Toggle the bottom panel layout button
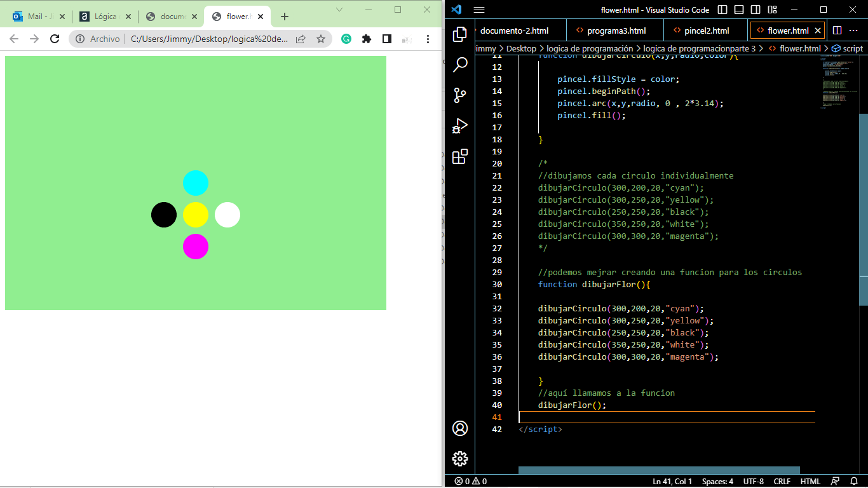 (739, 10)
